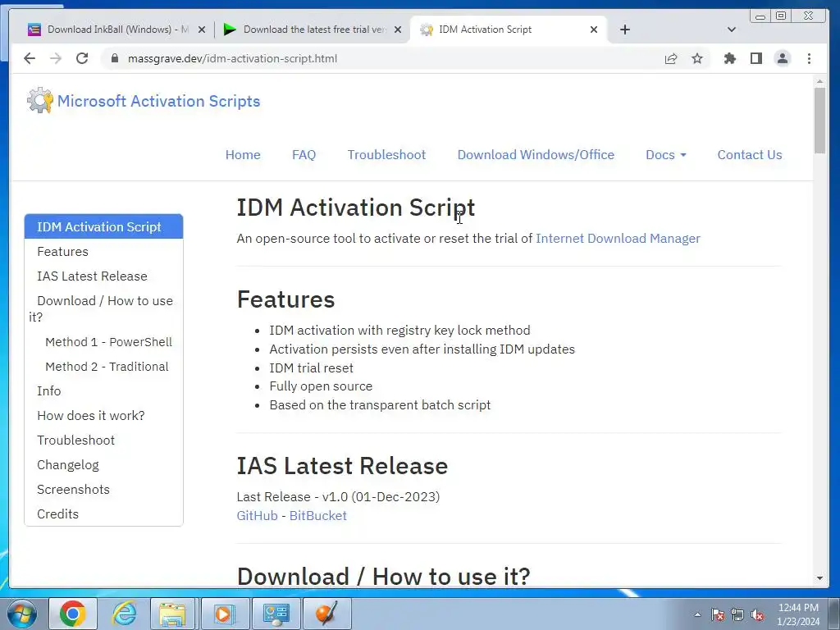
Task: Bookmark this tab with the star
Action: [x=697, y=58]
